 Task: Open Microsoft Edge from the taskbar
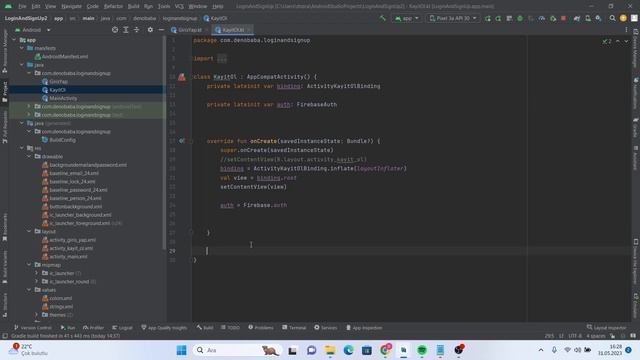tap(348, 350)
